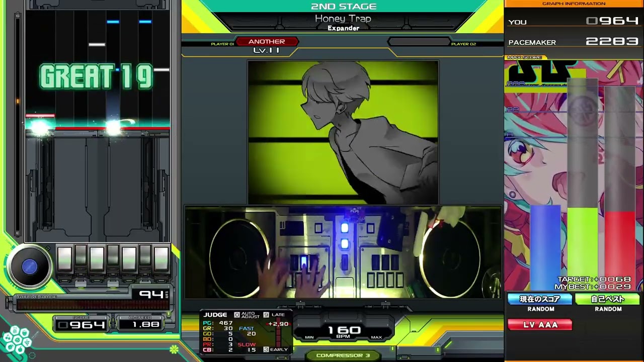Click the SLOW count 15
This screenshot has height=362, width=644.
[x=252, y=350]
